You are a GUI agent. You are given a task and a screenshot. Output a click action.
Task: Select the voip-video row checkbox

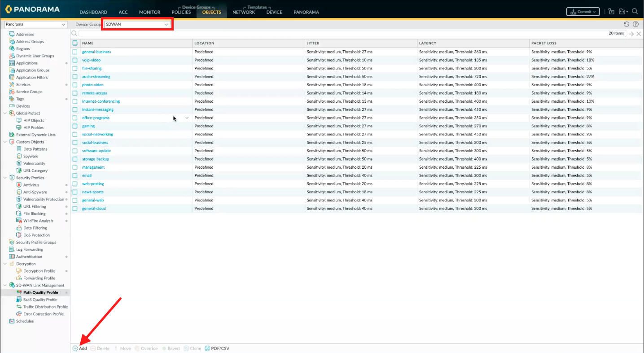75,60
